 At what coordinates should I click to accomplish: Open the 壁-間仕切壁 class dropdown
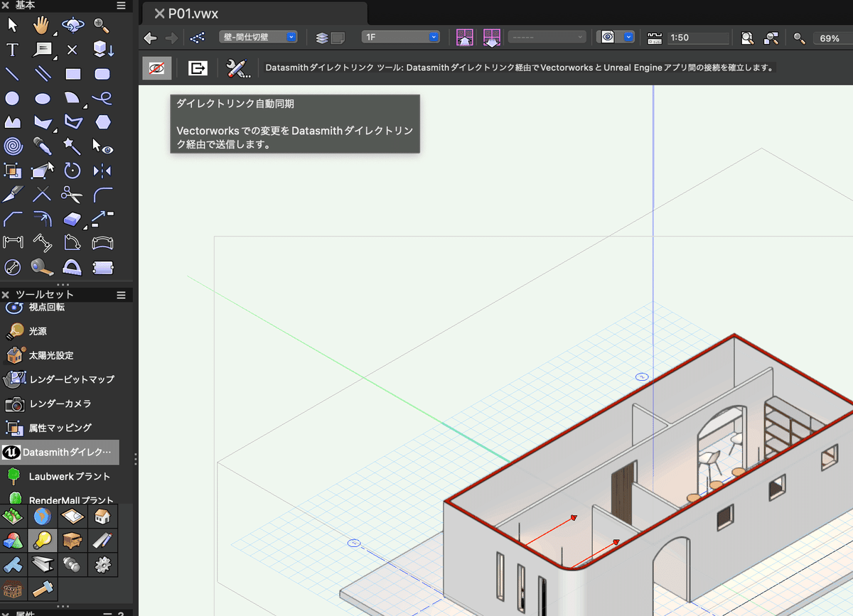(258, 38)
